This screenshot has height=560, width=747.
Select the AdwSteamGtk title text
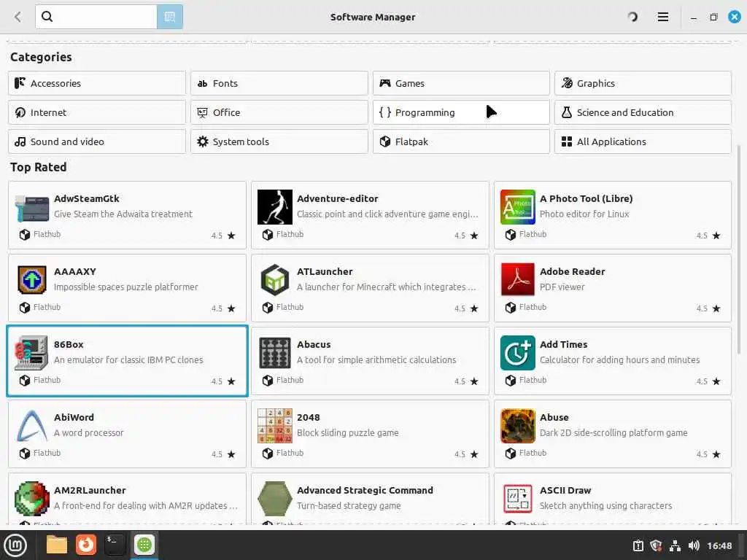[x=87, y=198]
